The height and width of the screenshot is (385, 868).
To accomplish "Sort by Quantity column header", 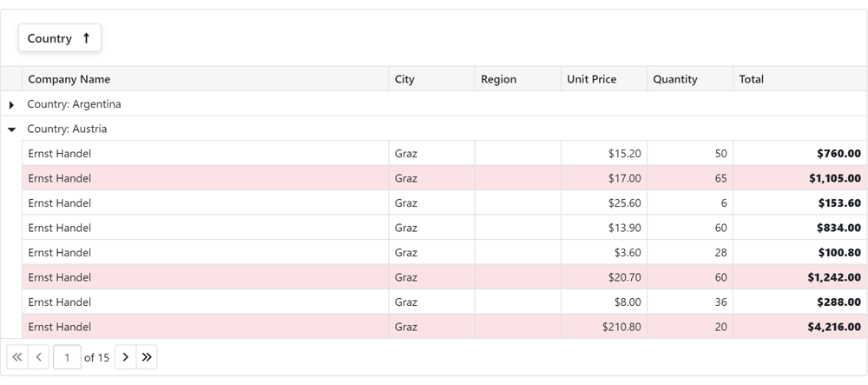I will tap(675, 79).
